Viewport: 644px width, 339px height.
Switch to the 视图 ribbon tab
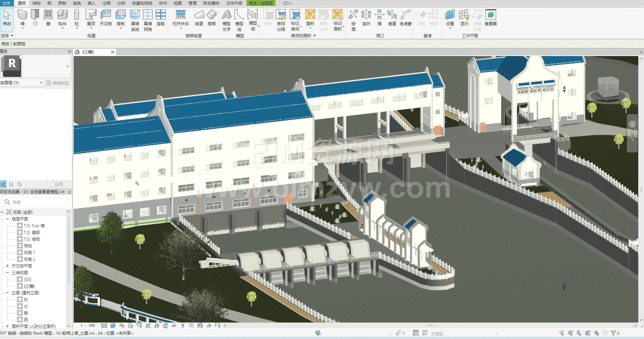tap(177, 3)
